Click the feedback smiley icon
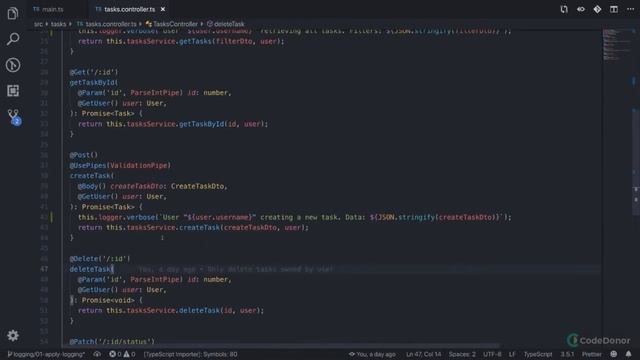This screenshot has width=640, height=360. coord(613,354)
